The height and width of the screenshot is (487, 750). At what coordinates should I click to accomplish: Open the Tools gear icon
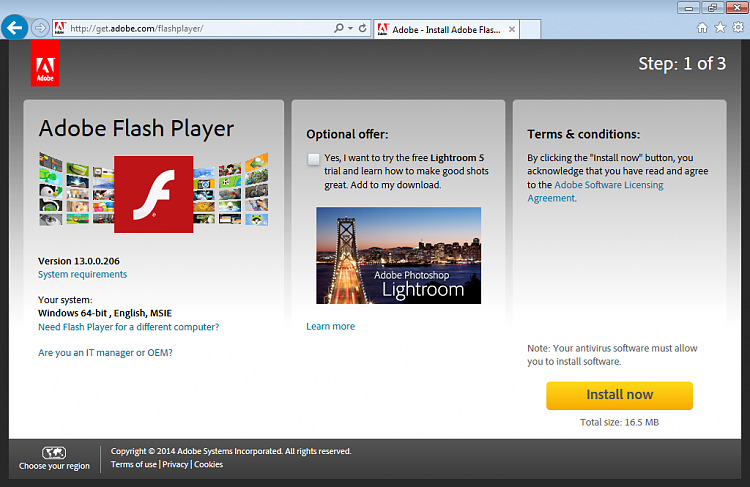click(738, 27)
